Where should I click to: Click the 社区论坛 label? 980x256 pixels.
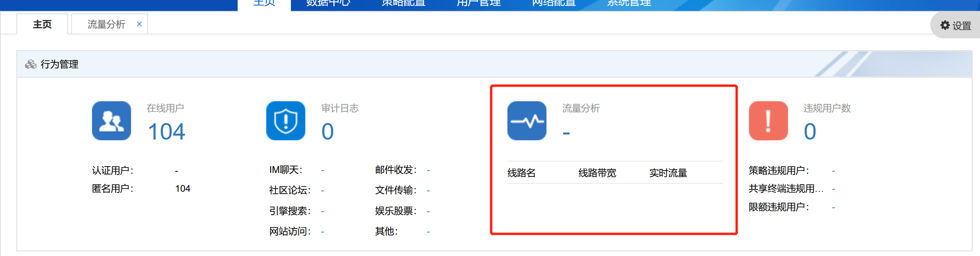(290, 190)
